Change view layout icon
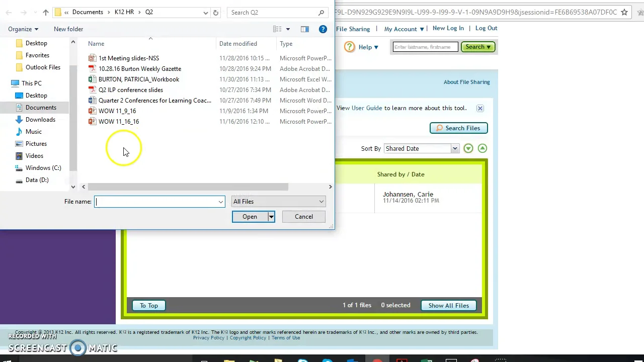The image size is (644, 362). pos(277,29)
